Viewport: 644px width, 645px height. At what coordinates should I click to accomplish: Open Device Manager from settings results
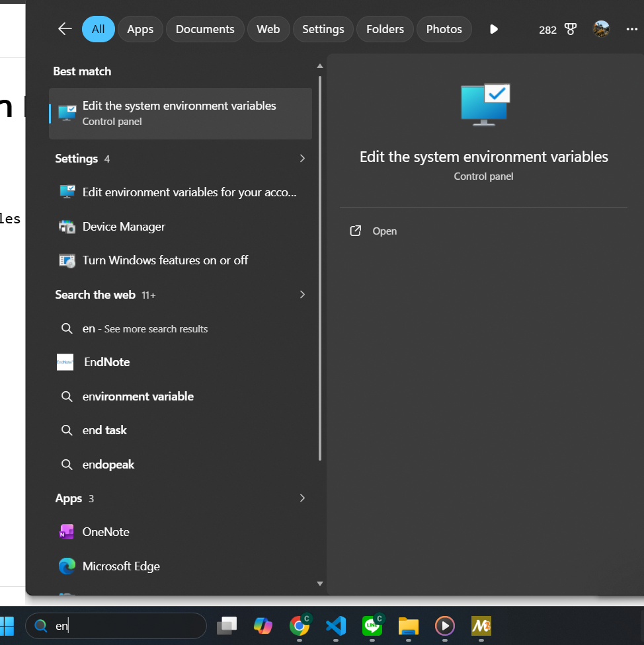pos(124,227)
